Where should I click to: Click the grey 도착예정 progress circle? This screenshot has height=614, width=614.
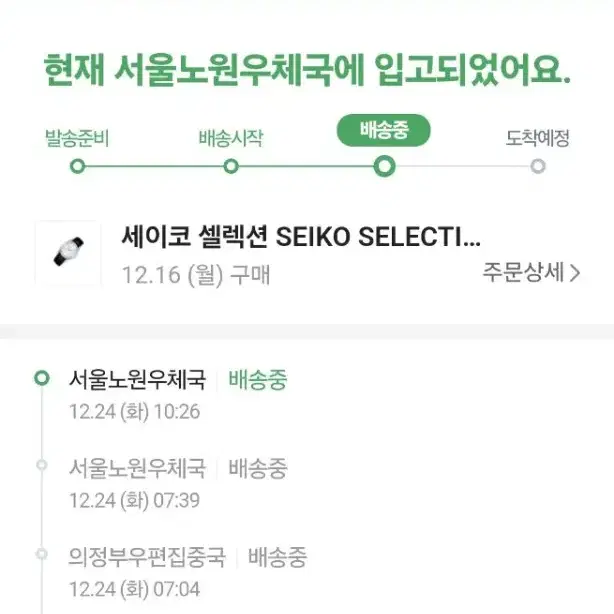[x=538, y=166]
